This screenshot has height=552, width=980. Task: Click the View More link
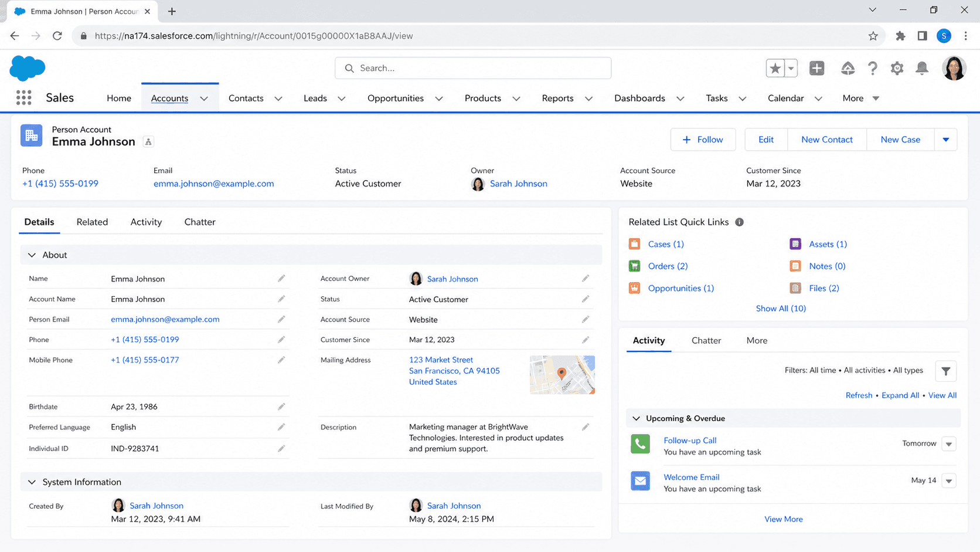pos(783,519)
